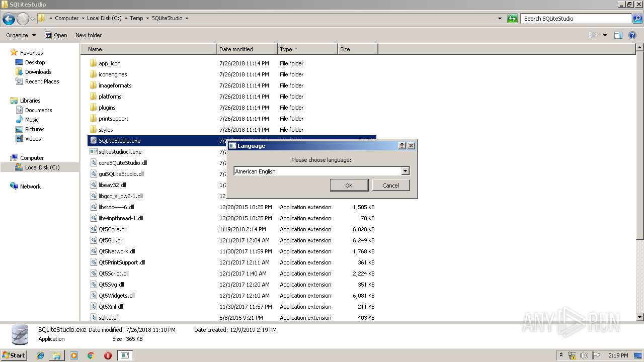
Task: Sort by the Size column header
Action: tap(358, 49)
